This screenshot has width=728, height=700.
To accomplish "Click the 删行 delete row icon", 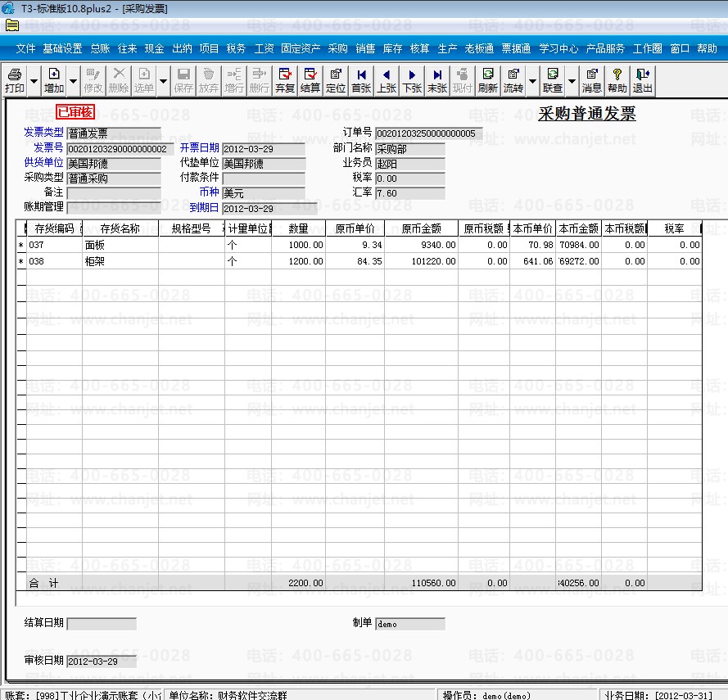I will (x=259, y=81).
